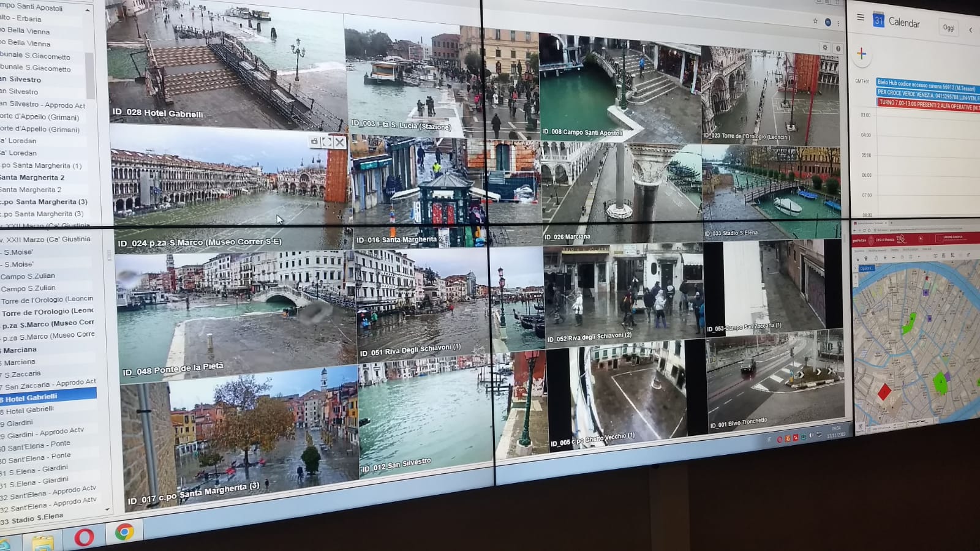Click the Oggi button in Calendar
Screen dimensions: 980x551
[x=948, y=28]
